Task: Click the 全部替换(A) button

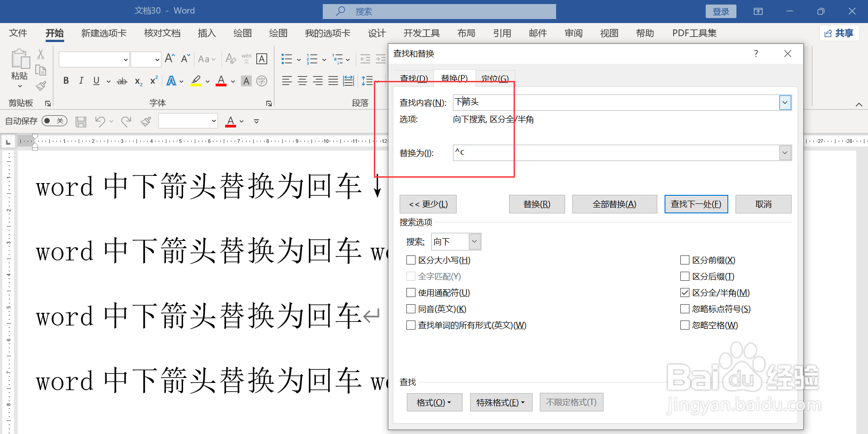Action: [614, 204]
